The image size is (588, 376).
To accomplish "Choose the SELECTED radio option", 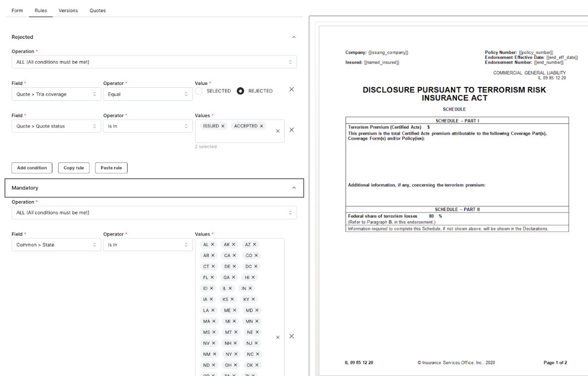I will click(199, 91).
